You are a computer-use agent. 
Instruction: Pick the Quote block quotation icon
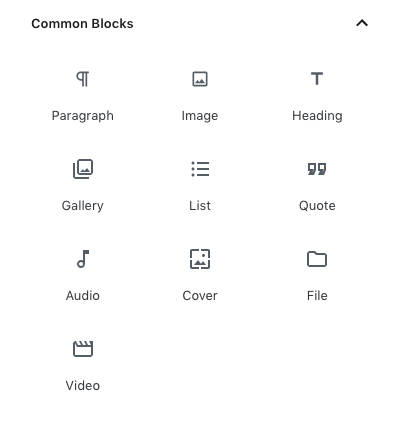317,169
